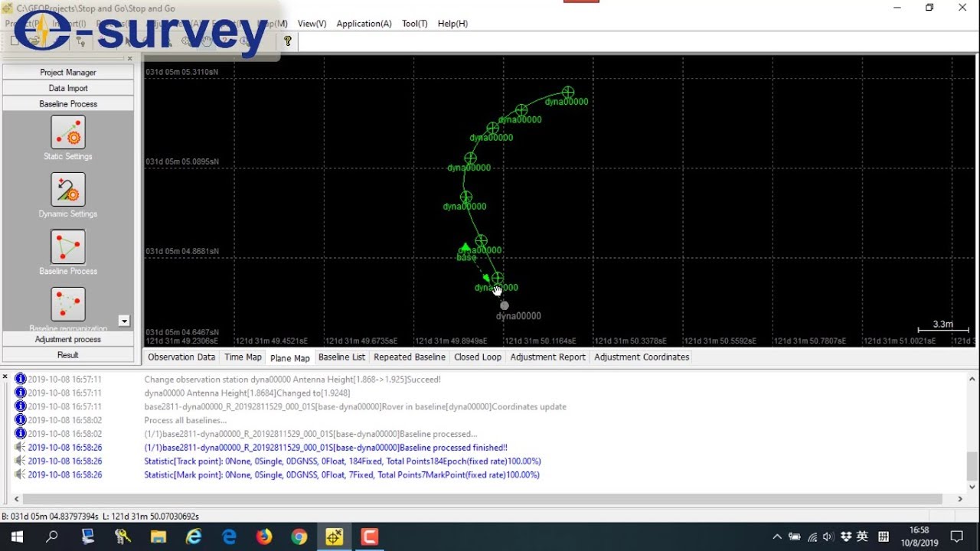Image resolution: width=980 pixels, height=551 pixels.
Task: Open the volume control in system tray
Action: click(829, 536)
